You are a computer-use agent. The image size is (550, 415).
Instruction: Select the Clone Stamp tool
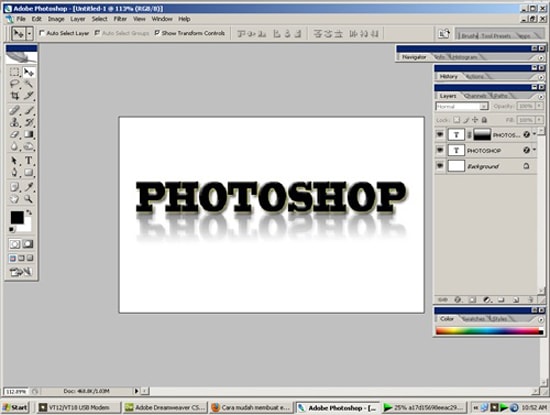14,122
